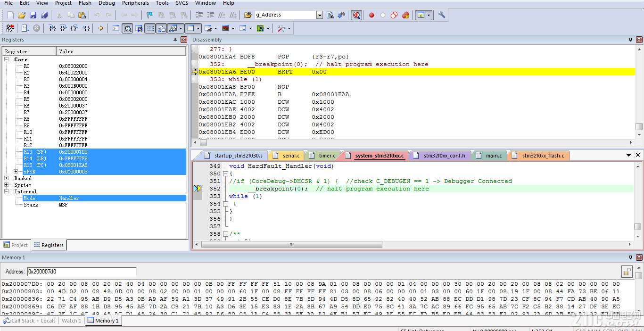Expand the Banked register group

pyautogui.click(x=7, y=178)
